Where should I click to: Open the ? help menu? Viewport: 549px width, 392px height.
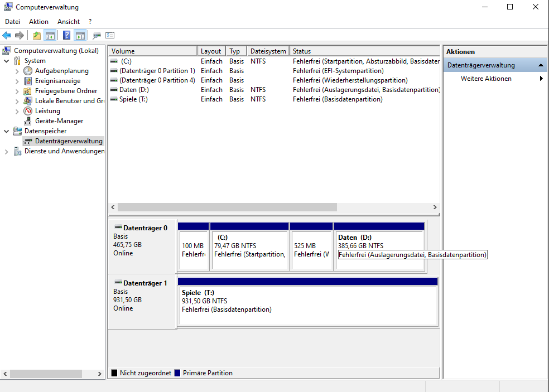coord(90,22)
